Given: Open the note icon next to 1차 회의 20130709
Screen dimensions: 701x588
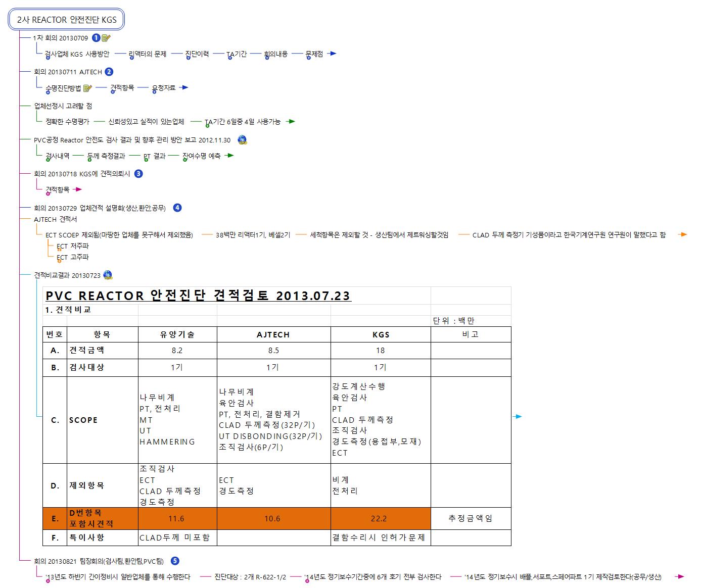Looking at the screenshot, I should [106, 38].
